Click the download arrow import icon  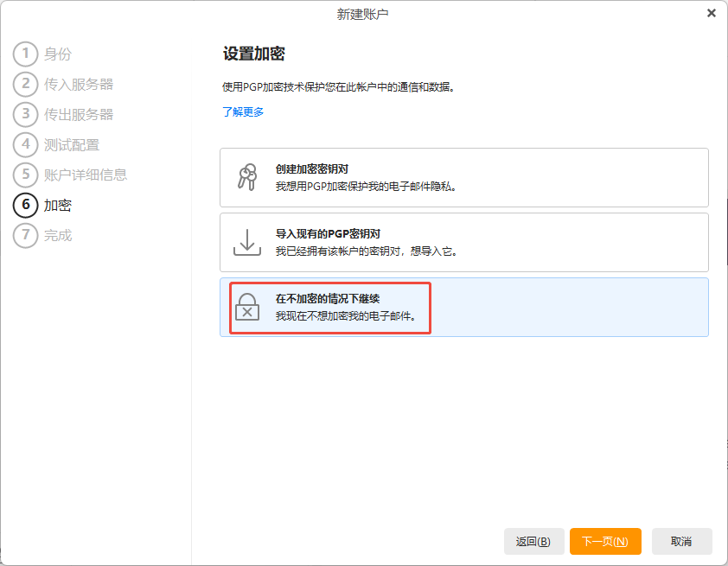point(247,242)
